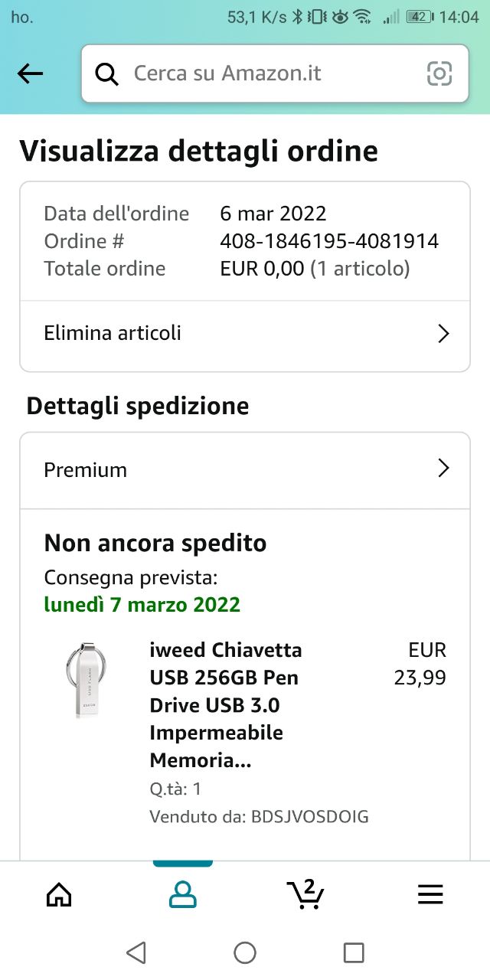Tap the Premium shipping row label
Screen dimensions: 490x980
[x=86, y=469]
